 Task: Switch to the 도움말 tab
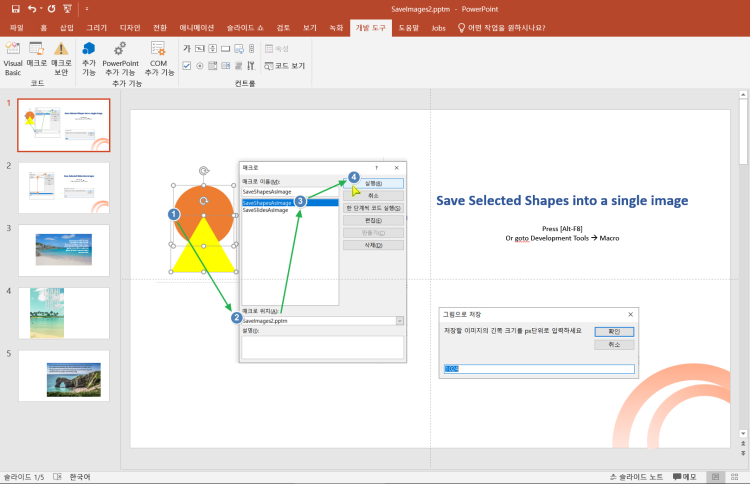(x=409, y=28)
